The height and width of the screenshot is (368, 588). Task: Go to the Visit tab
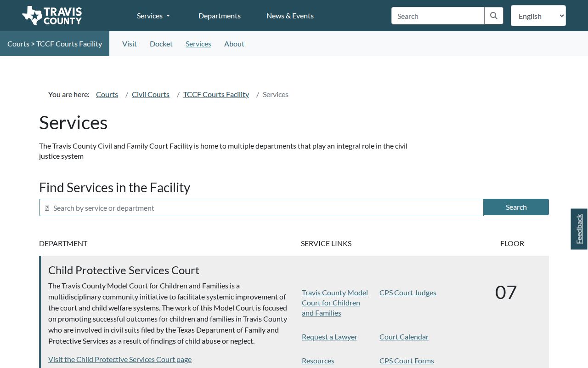(130, 44)
